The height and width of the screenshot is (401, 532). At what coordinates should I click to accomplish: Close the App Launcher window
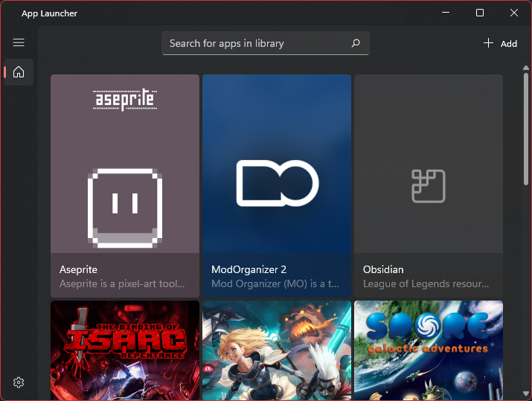pyautogui.click(x=514, y=13)
